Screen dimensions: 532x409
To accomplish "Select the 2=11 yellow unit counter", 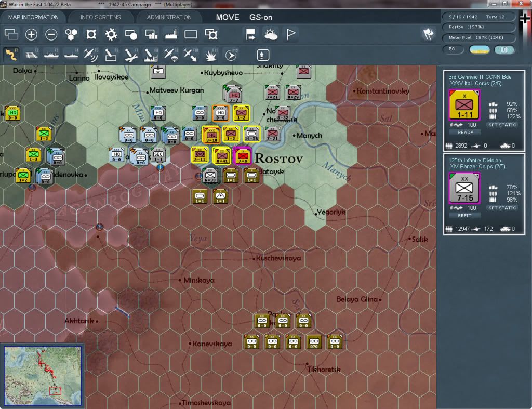I will (x=200, y=155).
